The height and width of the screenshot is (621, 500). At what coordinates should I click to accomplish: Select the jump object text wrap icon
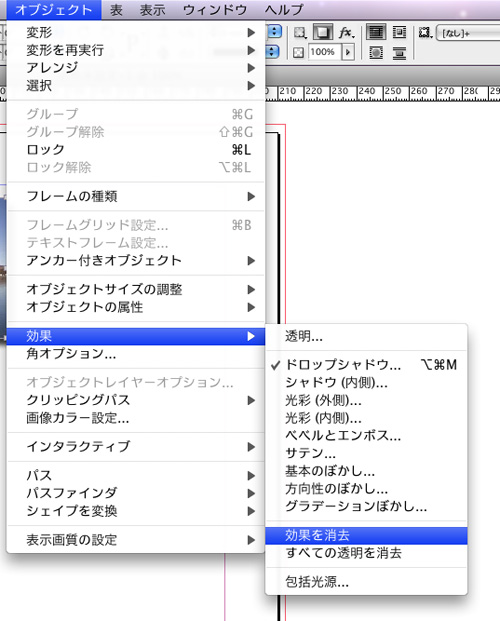coord(399,52)
